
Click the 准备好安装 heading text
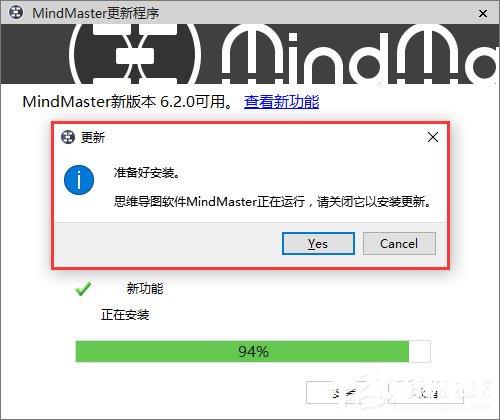(x=147, y=173)
